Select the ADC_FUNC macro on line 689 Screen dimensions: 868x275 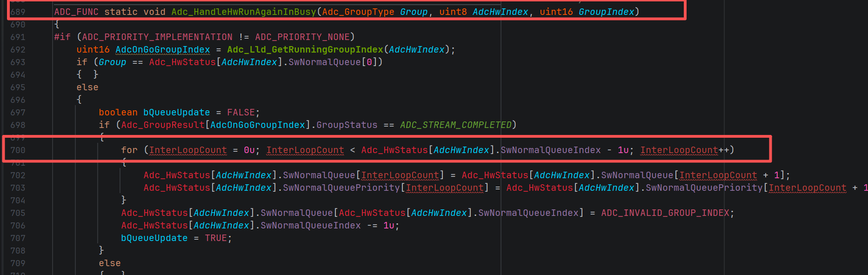[76, 12]
